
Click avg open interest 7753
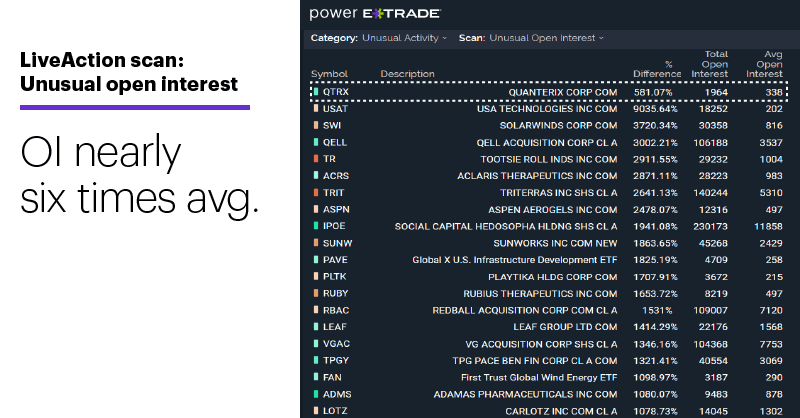pyautogui.click(x=771, y=344)
